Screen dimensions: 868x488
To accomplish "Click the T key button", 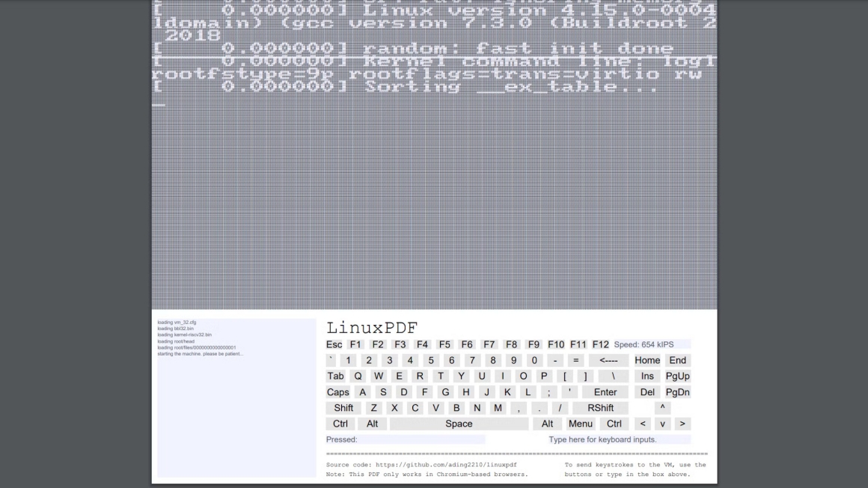I will (441, 376).
